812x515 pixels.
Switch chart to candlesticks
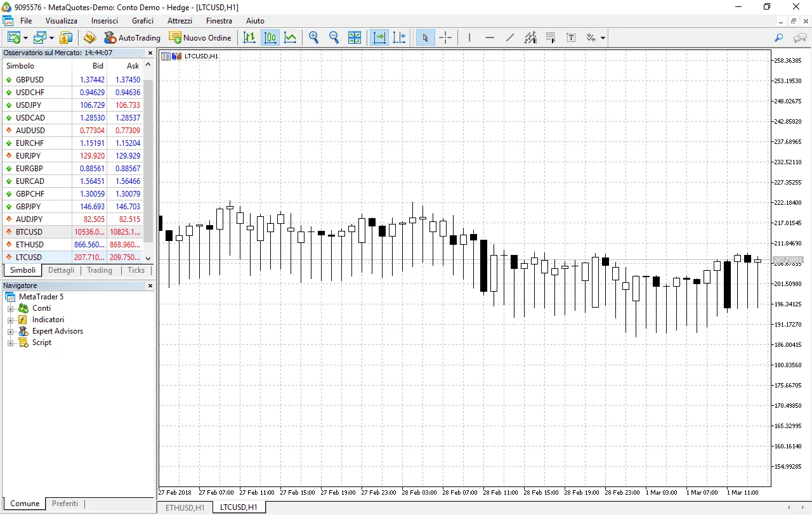pyautogui.click(x=270, y=37)
